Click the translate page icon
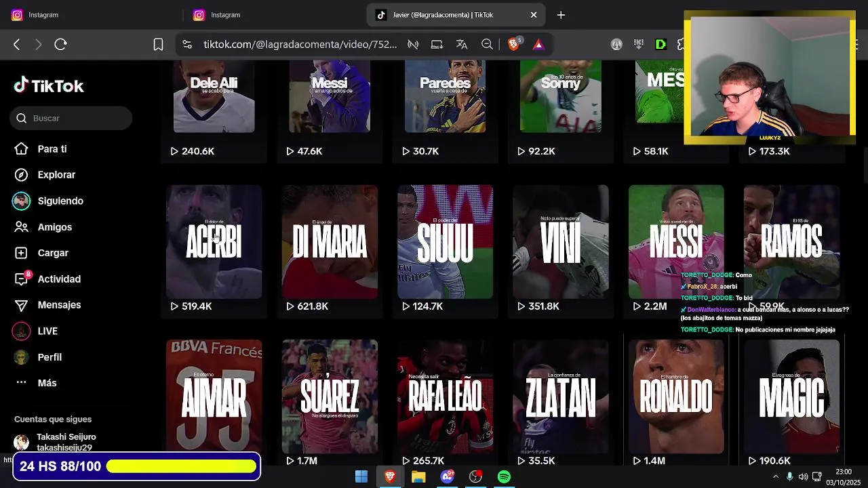This screenshot has width=868, height=488. click(x=462, y=44)
